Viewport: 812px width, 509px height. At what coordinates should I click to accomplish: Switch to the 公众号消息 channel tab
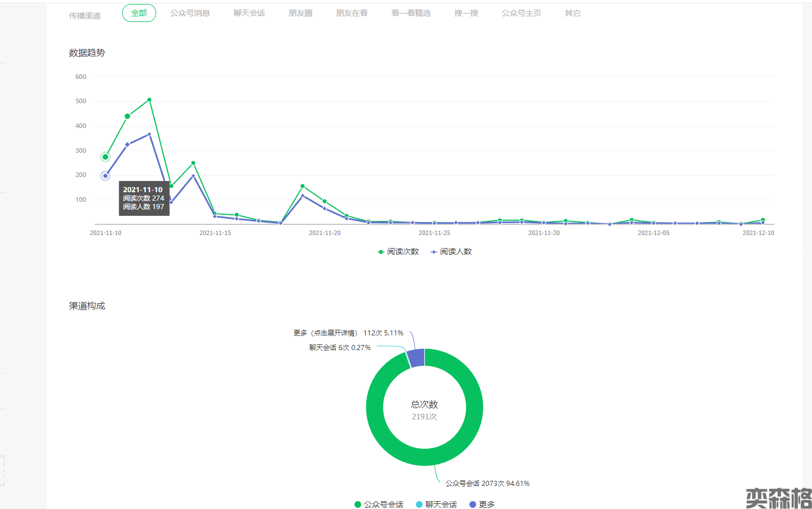point(190,13)
